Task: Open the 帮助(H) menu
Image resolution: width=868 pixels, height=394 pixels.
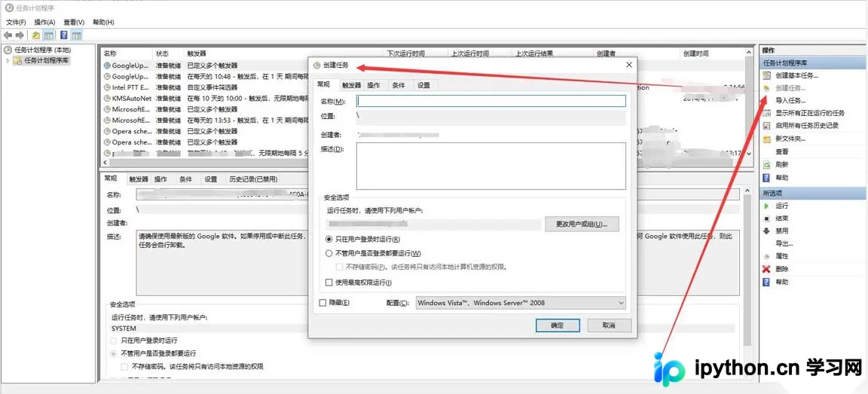Action: pos(103,22)
